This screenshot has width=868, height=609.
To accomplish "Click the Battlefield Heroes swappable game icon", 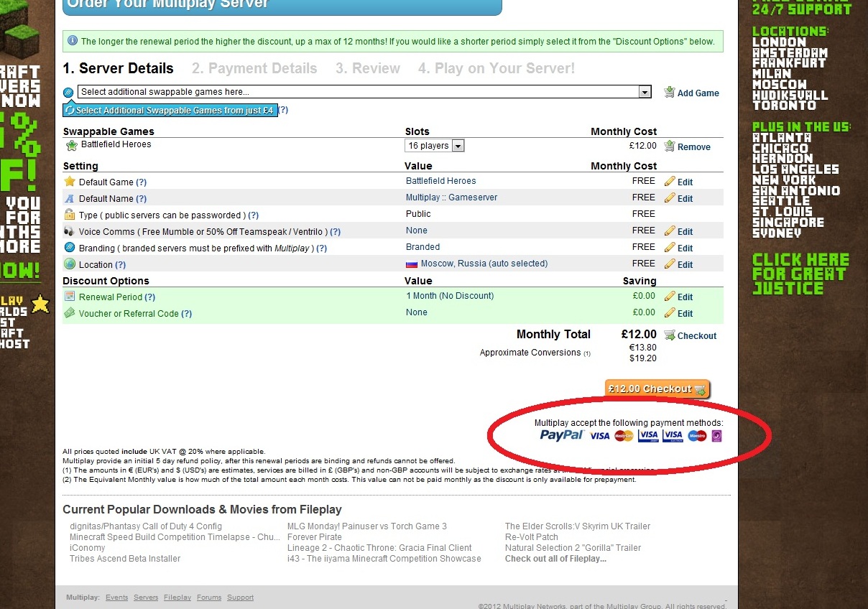I will click(x=71, y=145).
